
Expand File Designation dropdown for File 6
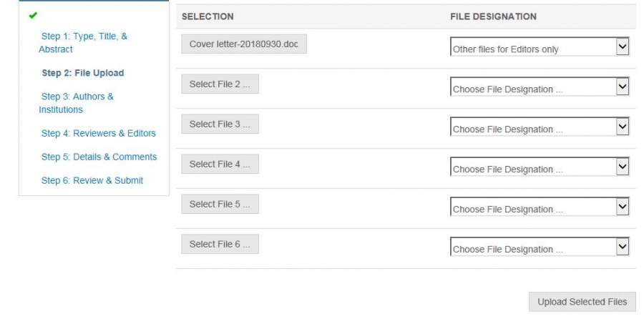click(540, 248)
